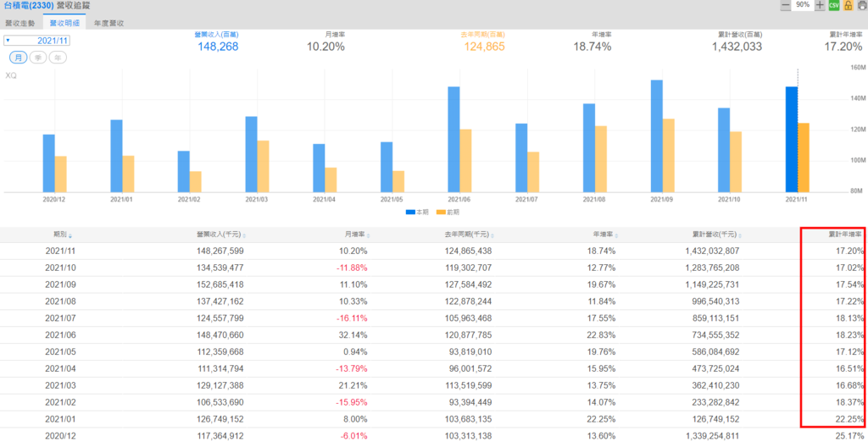Switch to the 年度營收 tab
868x442 pixels.
pos(109,23)
